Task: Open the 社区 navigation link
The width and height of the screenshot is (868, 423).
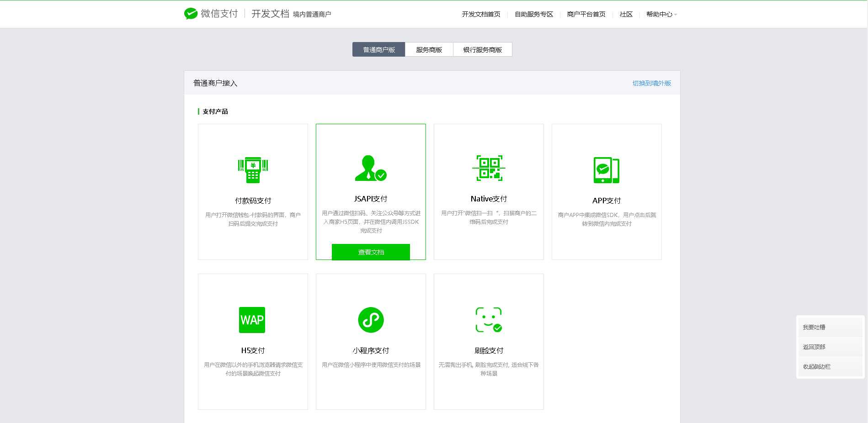Action: 626,14
